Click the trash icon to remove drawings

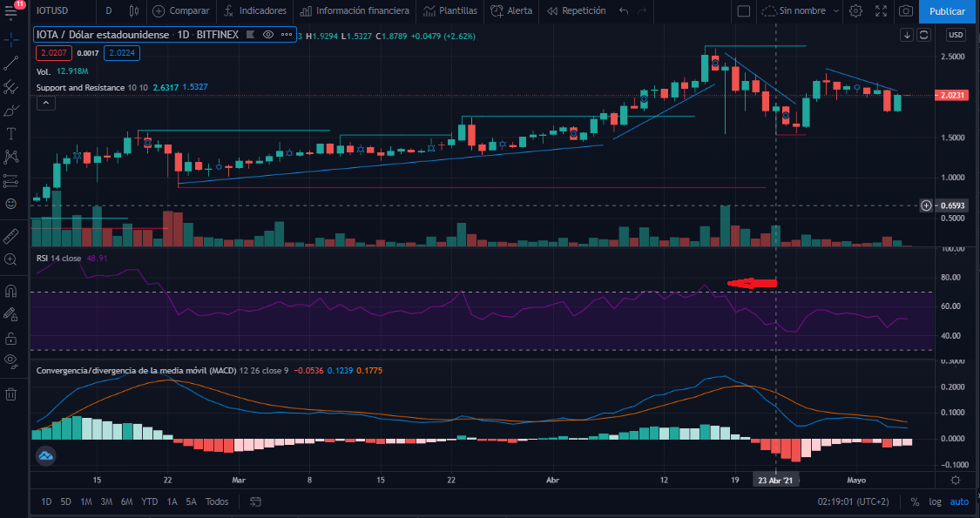click(11, 394)
